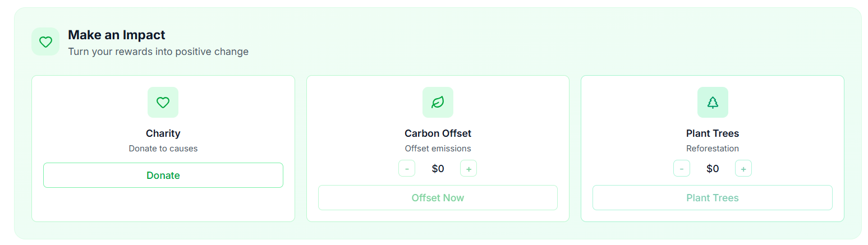Decrease the Plant Trees amount with minus
Screen dimensions: 868x245
682,168
